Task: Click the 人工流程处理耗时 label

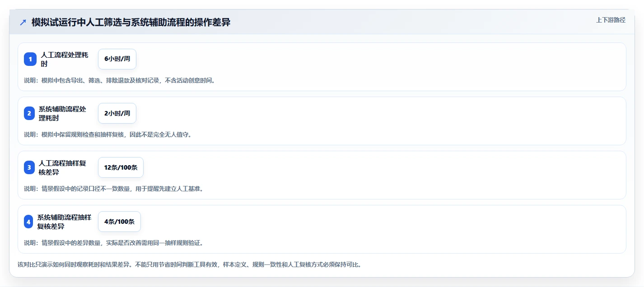Action: (x=65, y=59)
